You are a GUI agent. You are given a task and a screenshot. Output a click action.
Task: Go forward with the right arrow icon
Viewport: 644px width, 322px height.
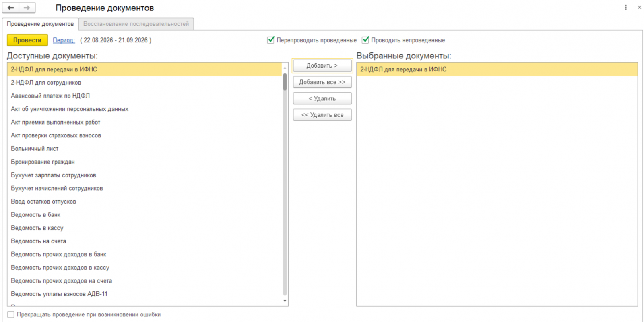27,8
